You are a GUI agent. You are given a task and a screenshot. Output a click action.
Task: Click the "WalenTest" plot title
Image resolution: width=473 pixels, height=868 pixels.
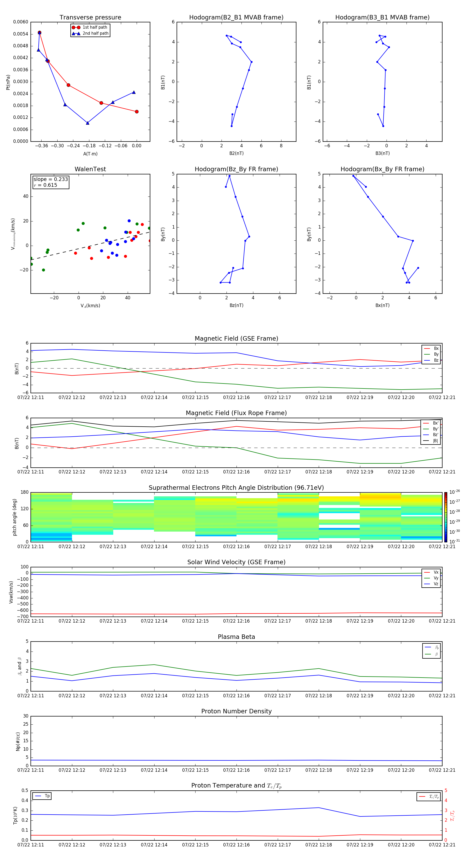90,169
